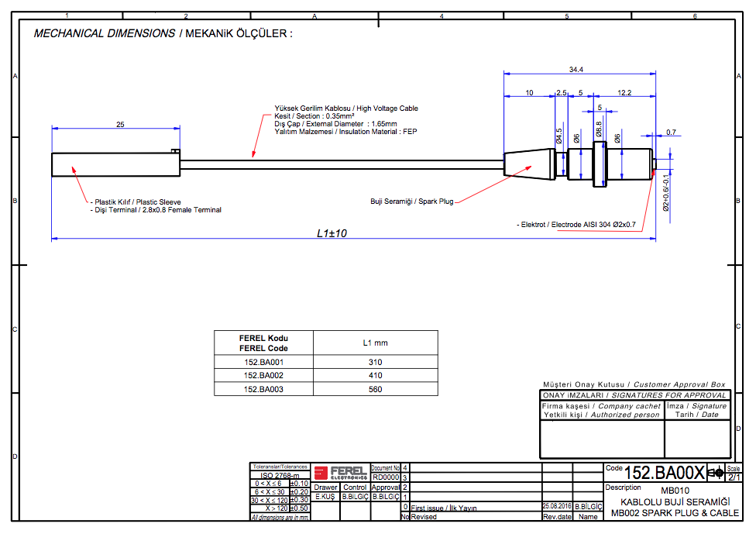756x534 pixels.
Task: Select the 152.BA003 code cell
Action: (263, 390)
